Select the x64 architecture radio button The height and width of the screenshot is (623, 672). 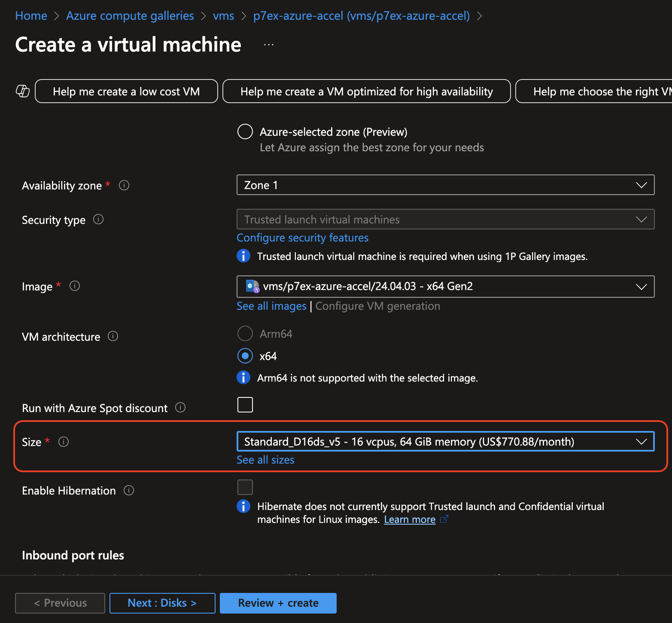(x=245, y=356)
